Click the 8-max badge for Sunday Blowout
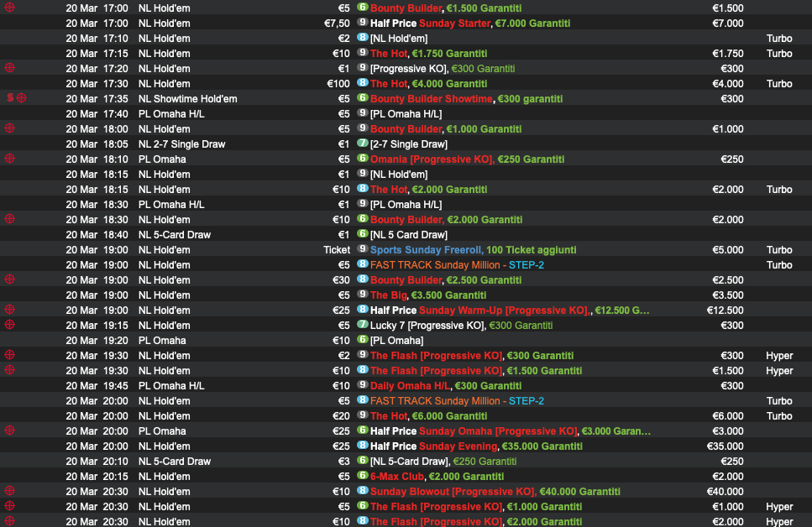 [362, 491]
